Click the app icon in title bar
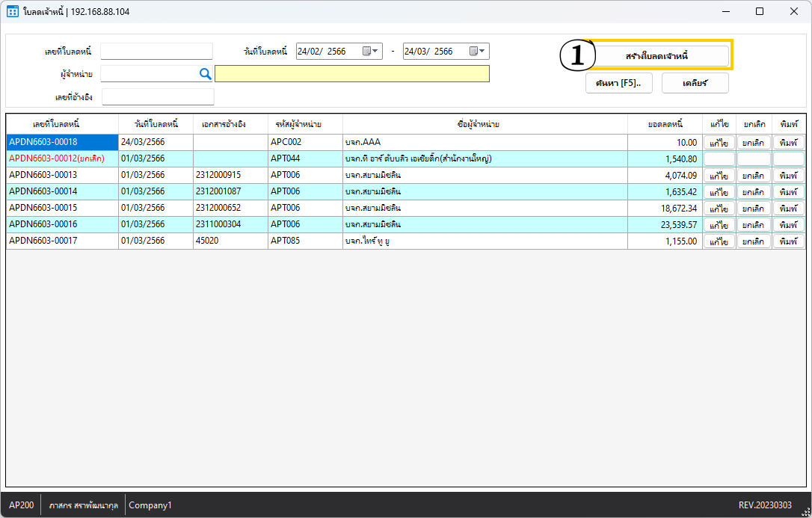The width and height of the screenshot is (812, 518). [13, 11]
